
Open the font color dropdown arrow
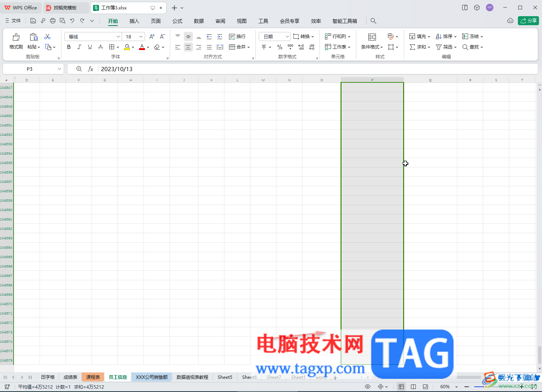tap(148, 47)
